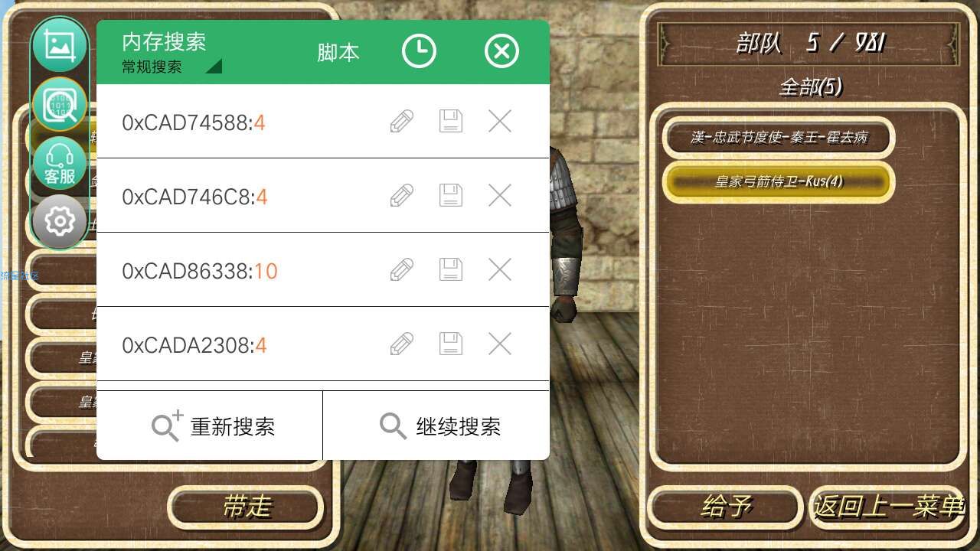This screenshot has height=551, width=980.
Task: Select the 皇家弓箭侍卫-Kus(4) troop entry
Action: (x=779, y=182)
